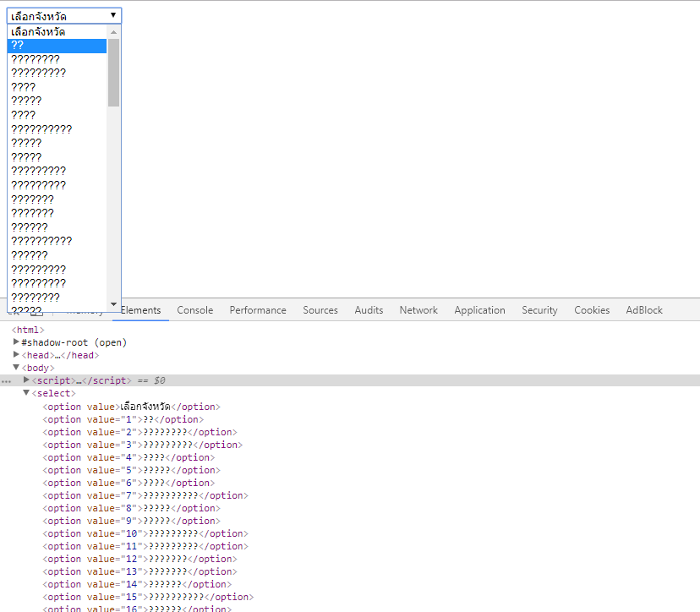The width and height of the screenshot is (700, 612).
Task: Select the first list option เลือกจังหวัด
Action: pos(57,31)
